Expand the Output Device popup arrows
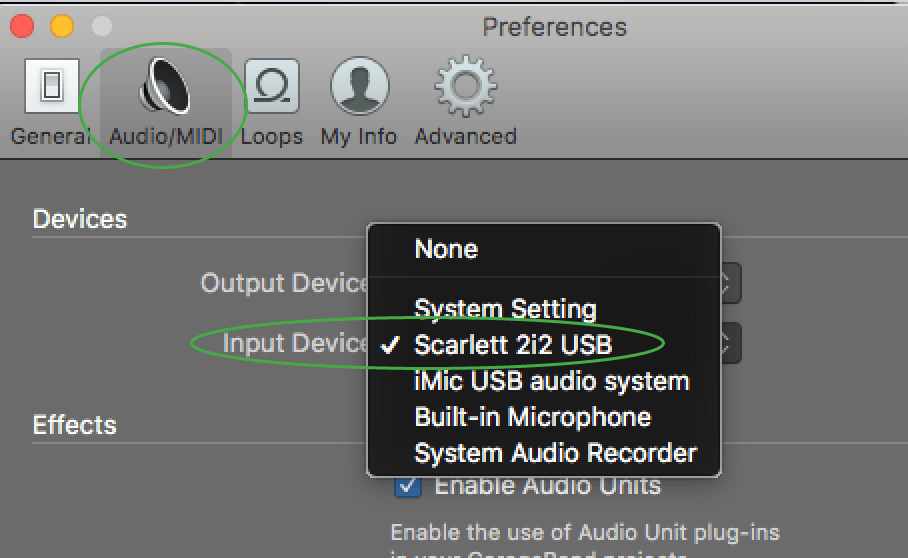The image size is (908, 558). (x=730, y=284)
